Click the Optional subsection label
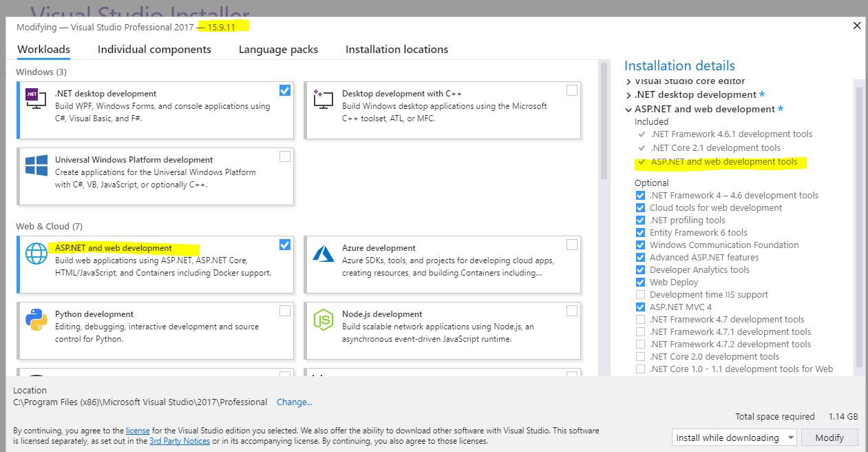This screenshot has width=868, height=452. click(651, 183)
